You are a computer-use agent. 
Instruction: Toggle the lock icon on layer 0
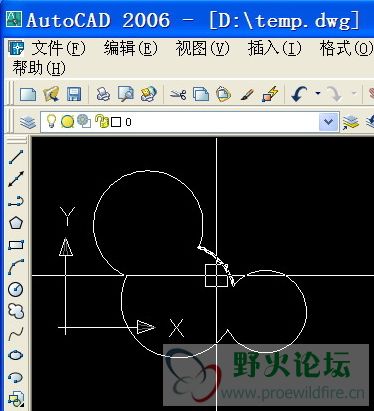(x=102, y=121)
